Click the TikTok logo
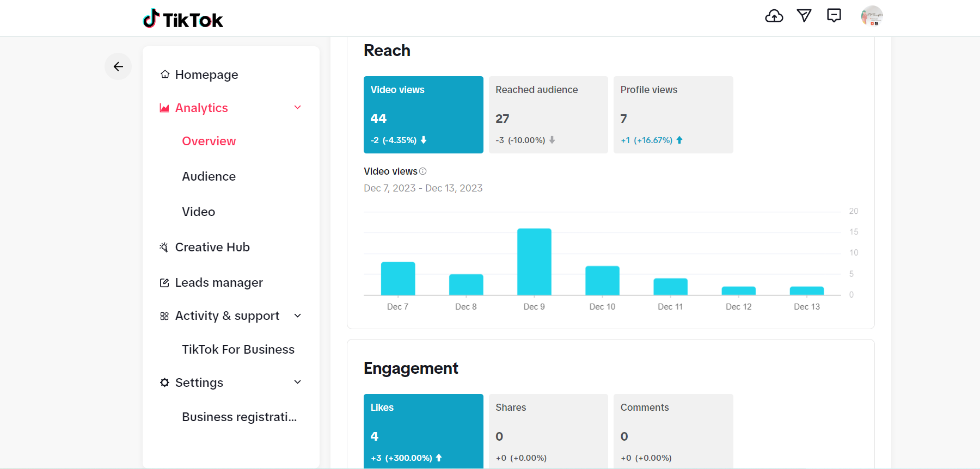Screen dimensions: 980x469 [x=183, y=19]
